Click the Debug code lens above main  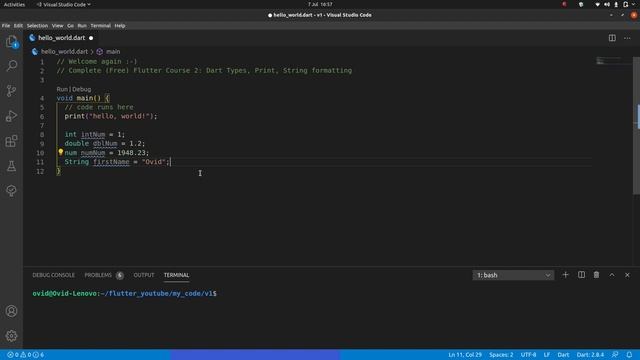pos(82,89)
